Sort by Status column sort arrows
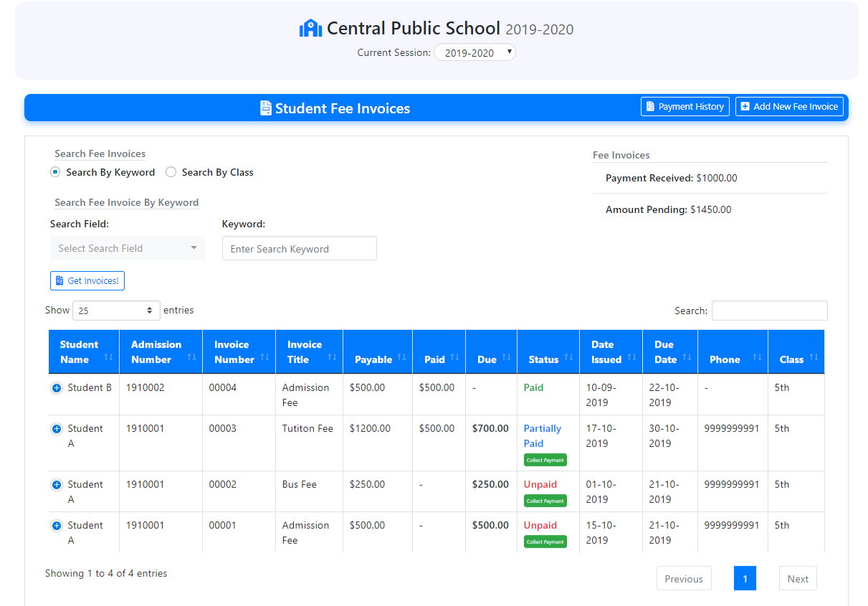Image resolution: width=868 pixels, height=606 pixels. [568, 357]
